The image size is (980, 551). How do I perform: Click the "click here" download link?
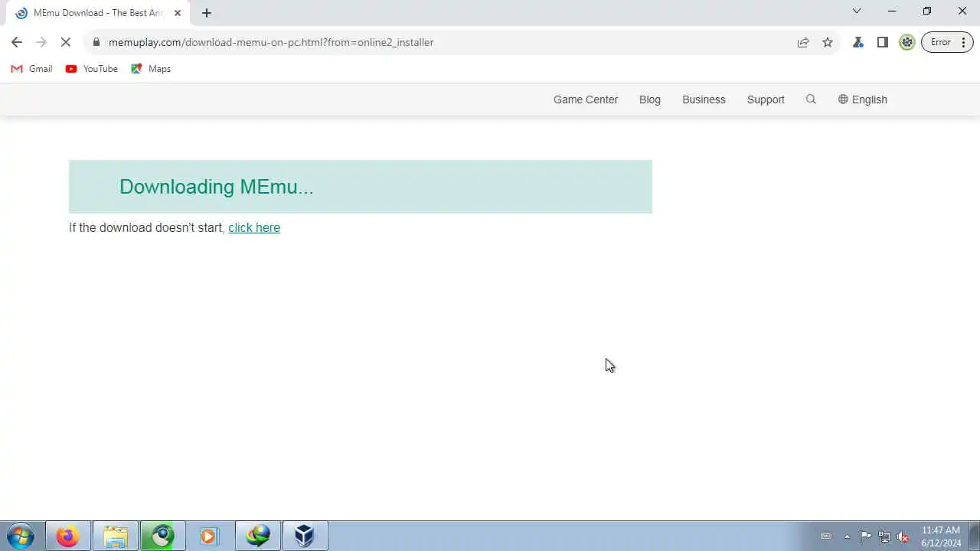click(x=254, y=227)
